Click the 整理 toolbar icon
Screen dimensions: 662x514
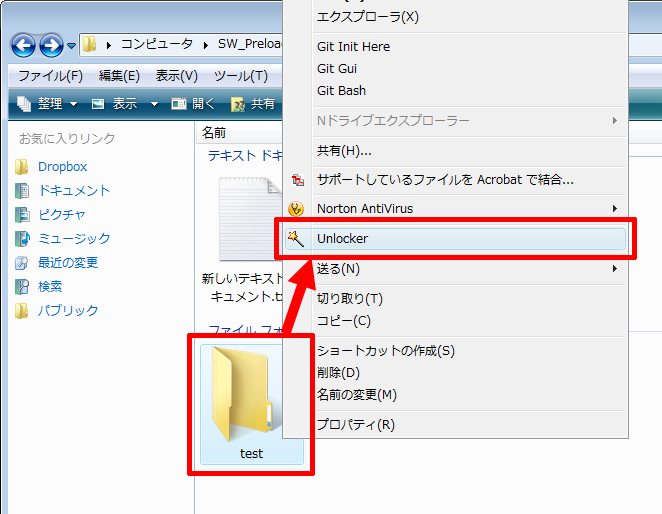[x=24, y=103]
